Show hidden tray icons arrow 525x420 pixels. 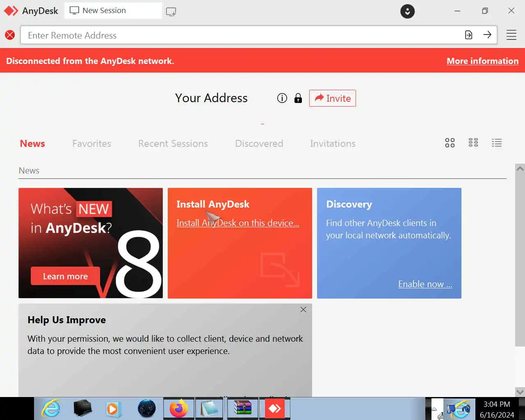434,409
